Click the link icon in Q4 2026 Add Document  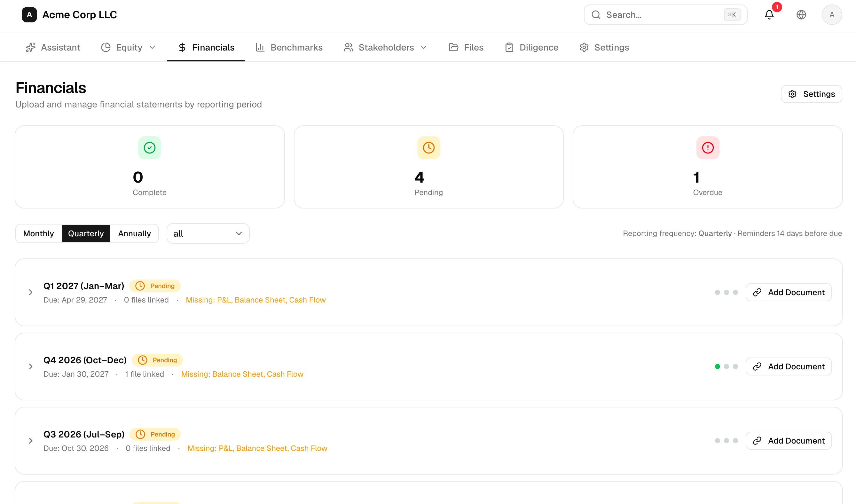(x=757, y=366)
